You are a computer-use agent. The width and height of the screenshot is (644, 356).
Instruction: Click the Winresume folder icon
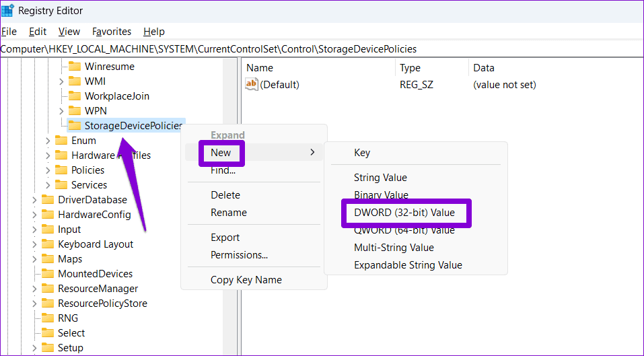tap(74, 66)
